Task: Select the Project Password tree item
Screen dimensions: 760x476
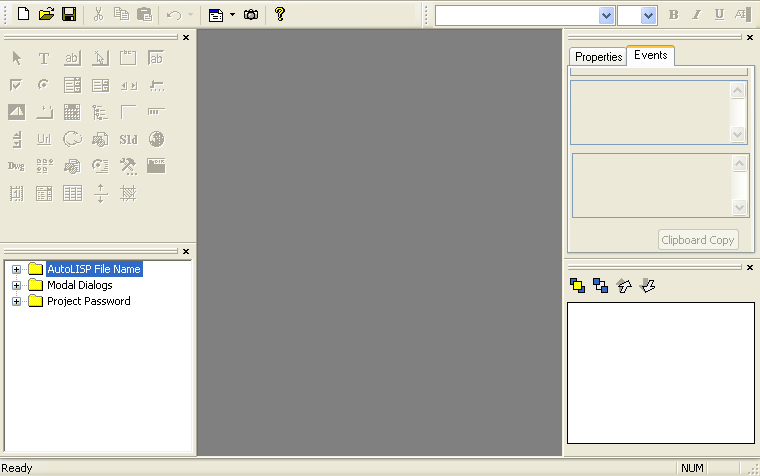Action: click(x=89, y=301)
